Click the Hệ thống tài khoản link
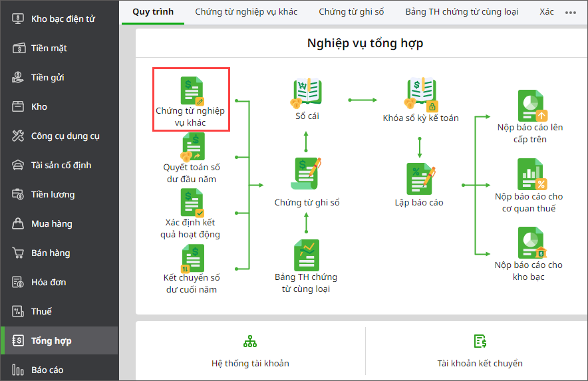Screen dimensions: 588x381 coord(250,363)
